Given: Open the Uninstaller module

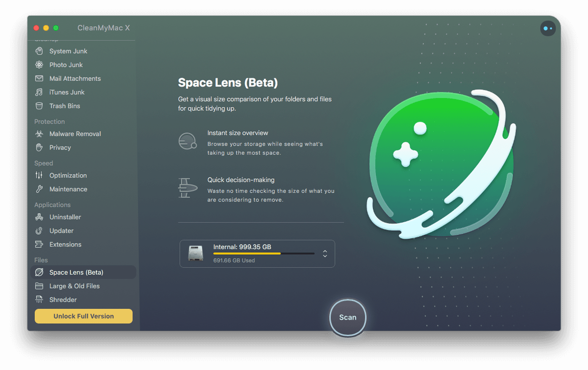Looking at the screenshot, I should 83,217.
